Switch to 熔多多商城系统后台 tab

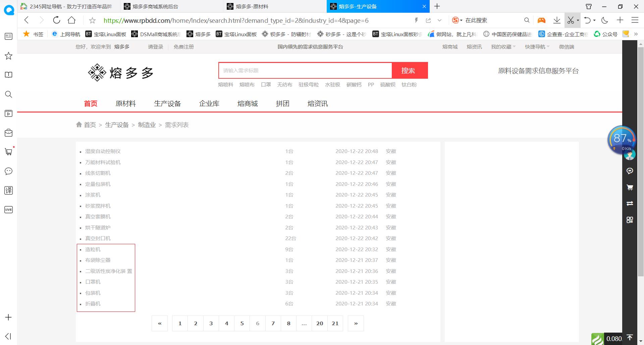172,6
